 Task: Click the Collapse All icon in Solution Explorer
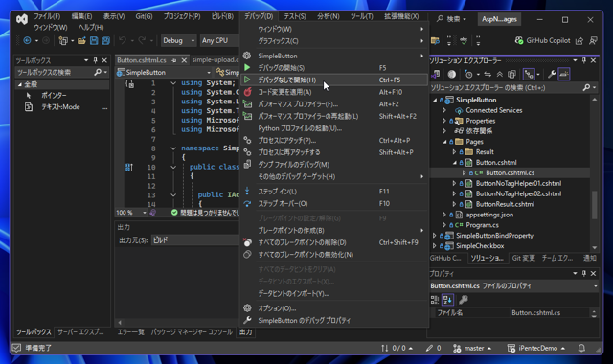pos(500,74)
